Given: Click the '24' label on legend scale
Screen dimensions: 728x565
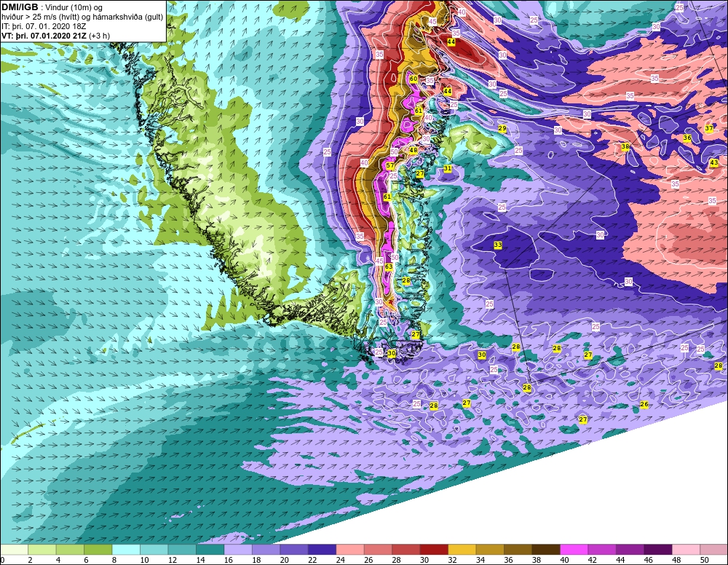Looking at the screenshot, I should point(340,560).
